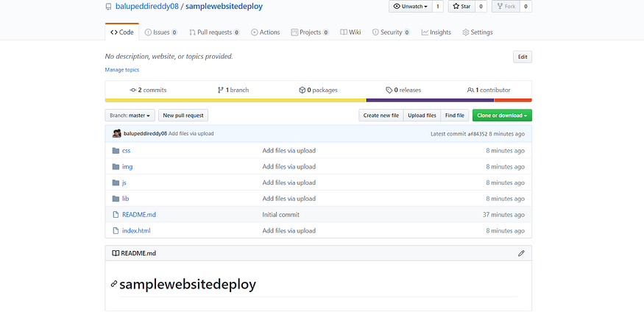644x312 pixels.
Task: Open the README.md file link
Action: (139, 215)
